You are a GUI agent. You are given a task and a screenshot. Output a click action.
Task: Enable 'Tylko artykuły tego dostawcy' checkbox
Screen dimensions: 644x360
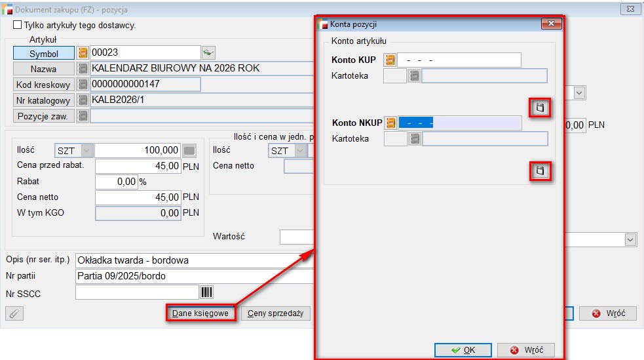[x=18, y=26]
